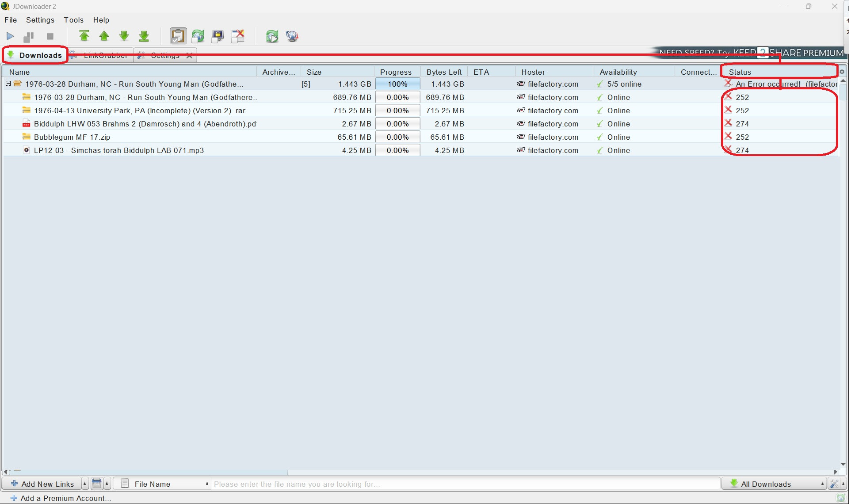Start all downloads with play button

(10, 36)
